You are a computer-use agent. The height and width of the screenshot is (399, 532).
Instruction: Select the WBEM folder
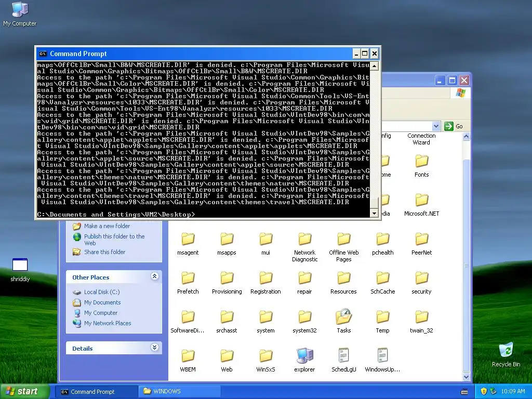click(188, 361)
